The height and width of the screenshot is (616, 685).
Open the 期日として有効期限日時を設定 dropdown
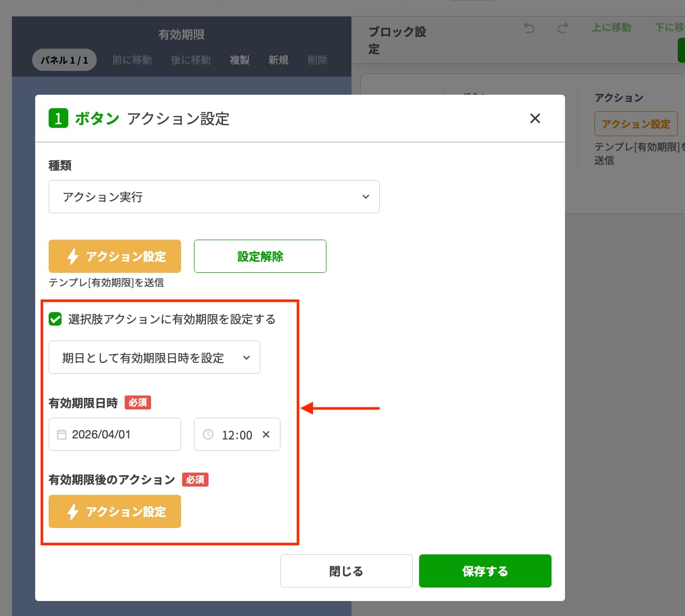[154, 357]
